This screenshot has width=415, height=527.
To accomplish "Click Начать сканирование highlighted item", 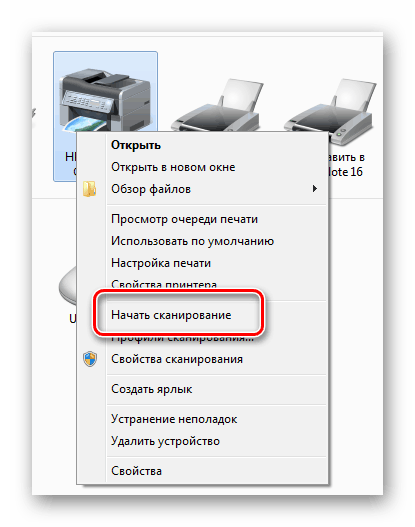I will tap(171, 315).
